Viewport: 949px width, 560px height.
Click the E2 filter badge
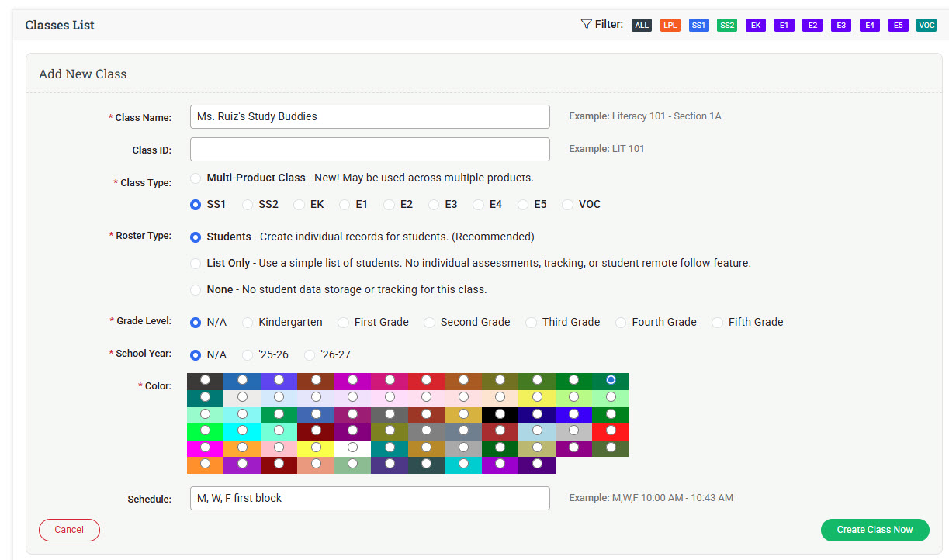(812, 24)
